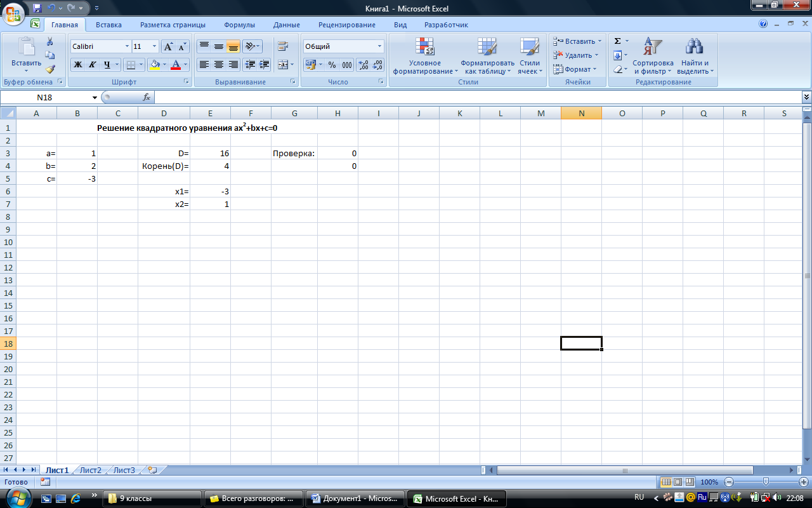
Task: Apply accounting number format
Action: click(x=310, y=65)
